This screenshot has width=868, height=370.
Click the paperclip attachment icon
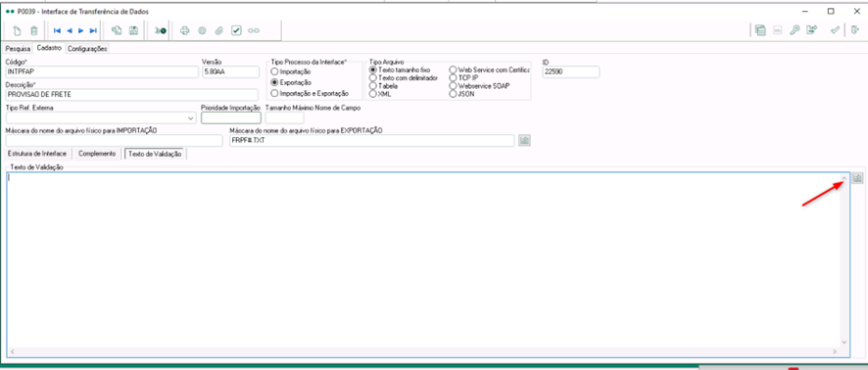tap(218, 31)
